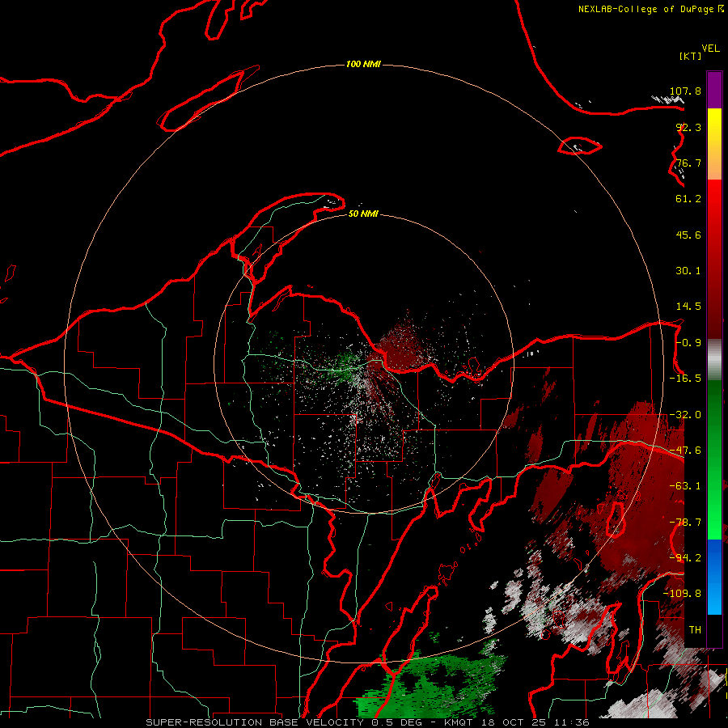Click the "SUPER-RESOLUTION BASE VELOCITY" caption text
This screenshot has width=728, height=728.
coord(256,722)
